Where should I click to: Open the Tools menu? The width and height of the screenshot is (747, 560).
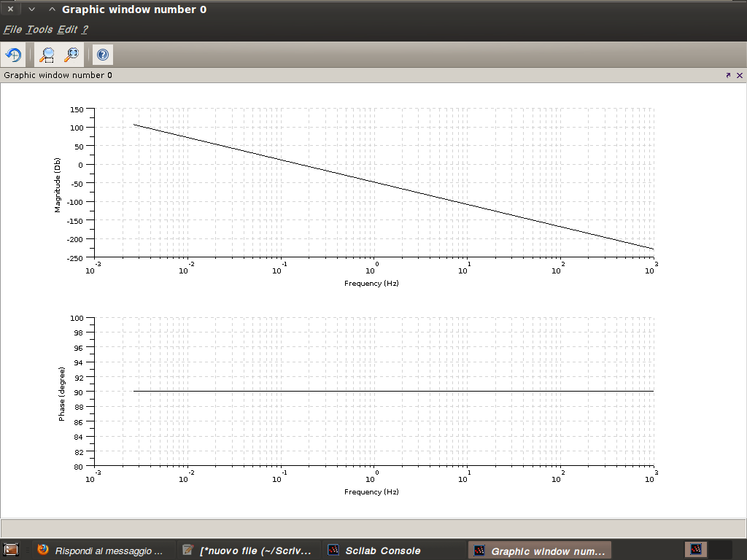tap(39, 29)
